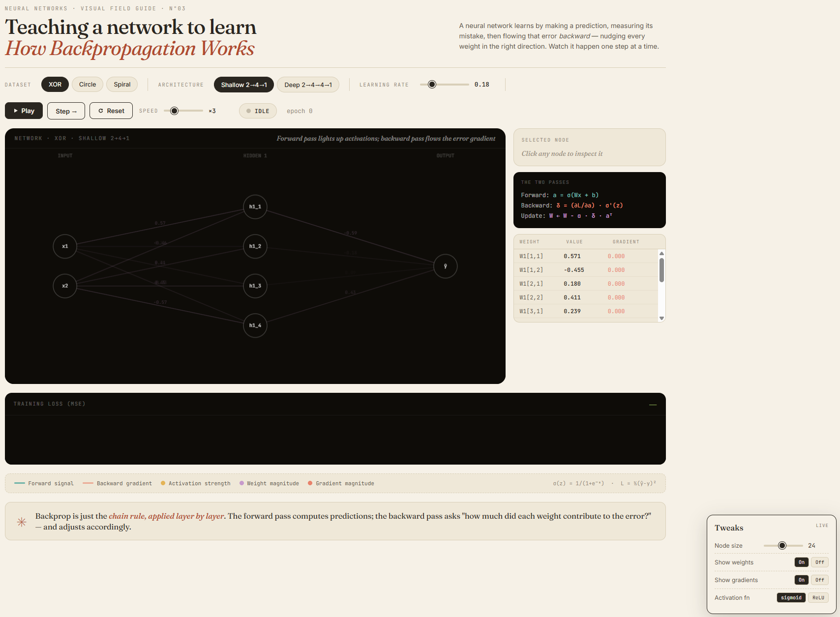Viewport: 840px width, 617px height.
Task: Inspect the x2 input node
Action: (x=65, y=286)
